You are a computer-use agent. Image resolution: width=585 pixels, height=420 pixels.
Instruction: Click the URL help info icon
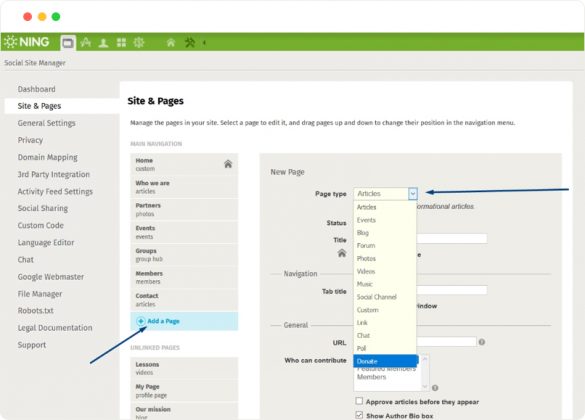[x=482, y=342]
